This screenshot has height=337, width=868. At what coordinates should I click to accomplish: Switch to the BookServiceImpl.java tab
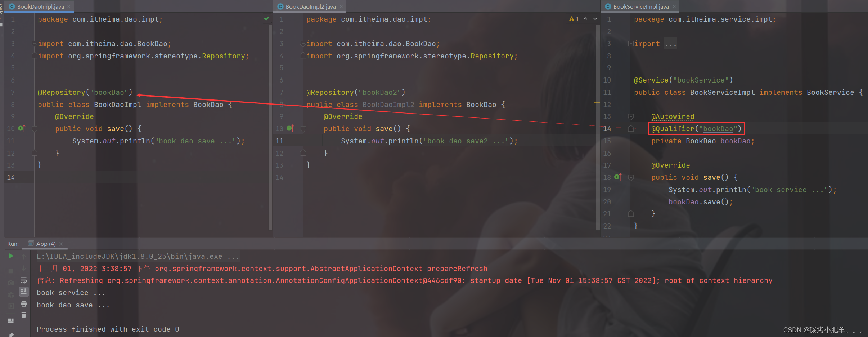click(x=641, y=6)
